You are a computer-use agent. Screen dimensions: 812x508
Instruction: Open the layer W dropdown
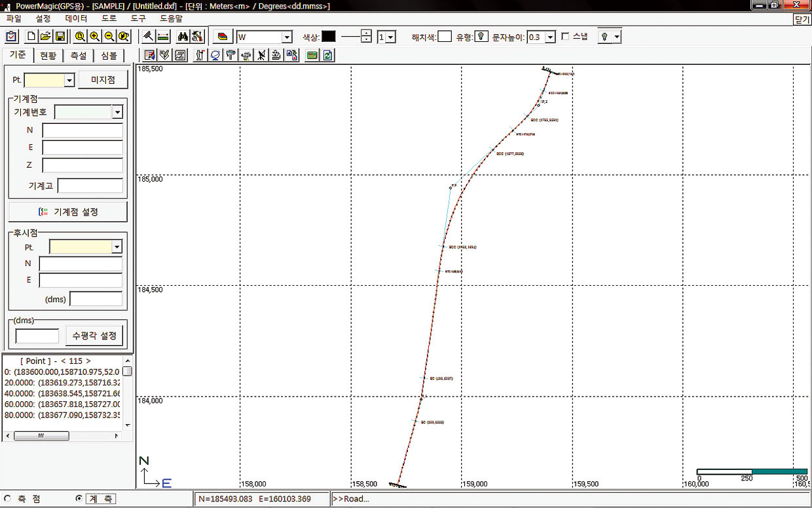[x=286, y=37]
